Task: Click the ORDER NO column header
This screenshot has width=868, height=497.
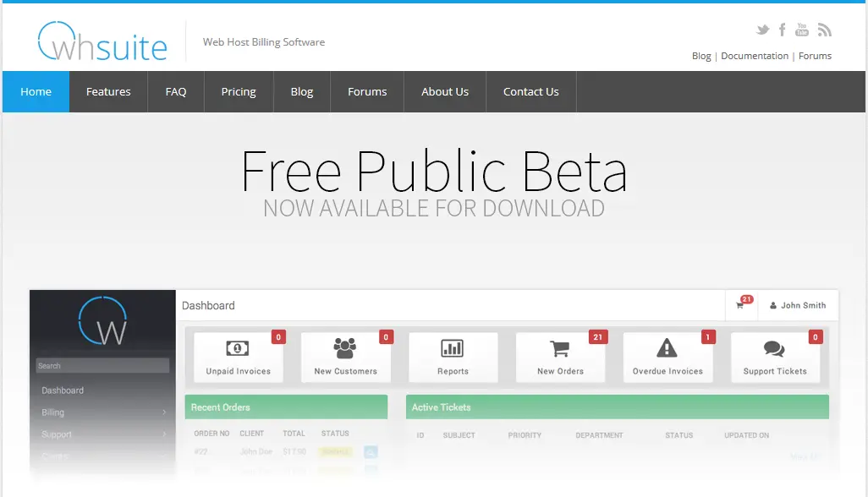Action: click(212, 434)
